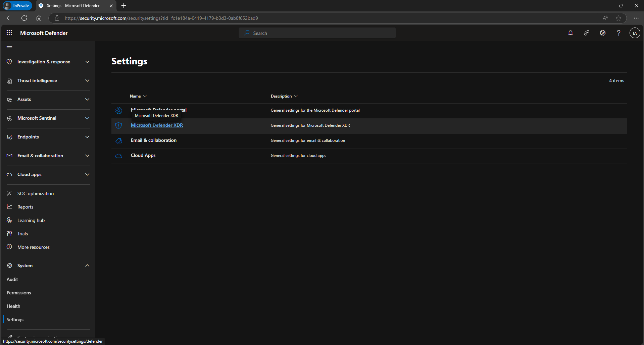Image resolution: width=644 pixels, height=345 pixels.
Task: Click the Microsoft Defender XDR row shield icon
Action: (118, 126)
